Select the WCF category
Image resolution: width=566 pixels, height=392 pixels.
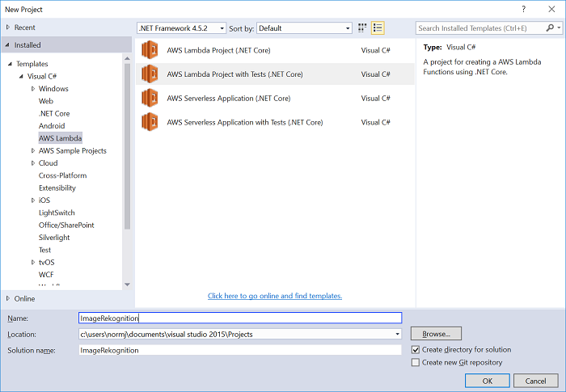[x=46, y=274]
